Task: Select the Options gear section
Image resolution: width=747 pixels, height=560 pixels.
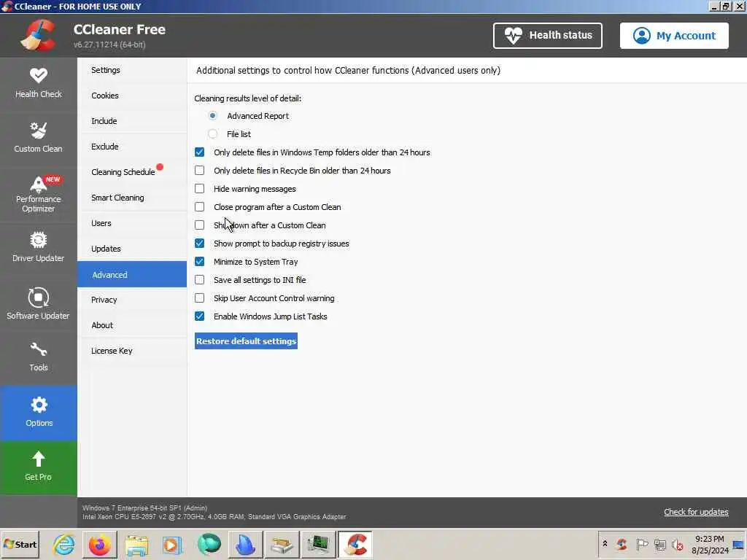Action: pyautogui.click(x=38, y=413)
